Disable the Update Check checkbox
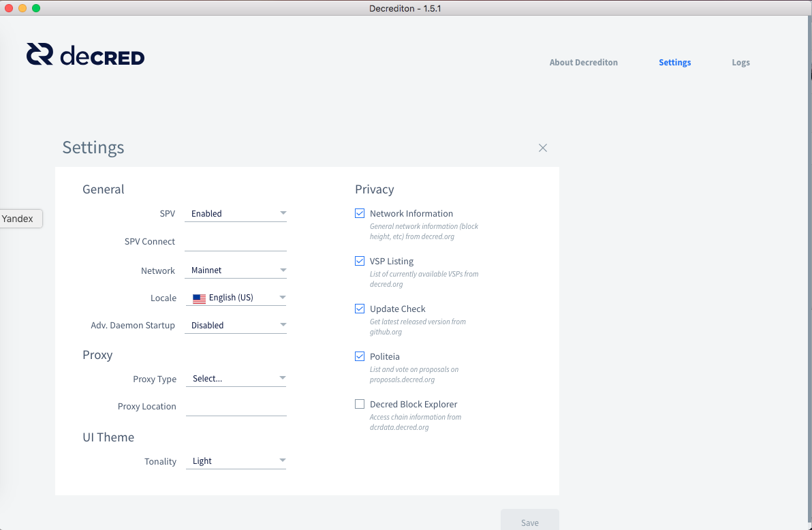This screenshot has height=530, width=812. 360,309
